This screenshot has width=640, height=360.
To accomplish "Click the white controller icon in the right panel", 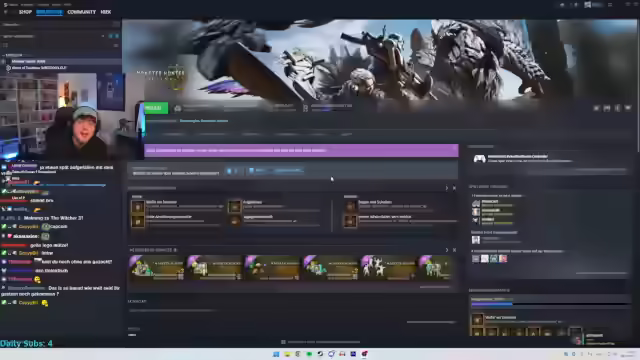I will (479, 159).
